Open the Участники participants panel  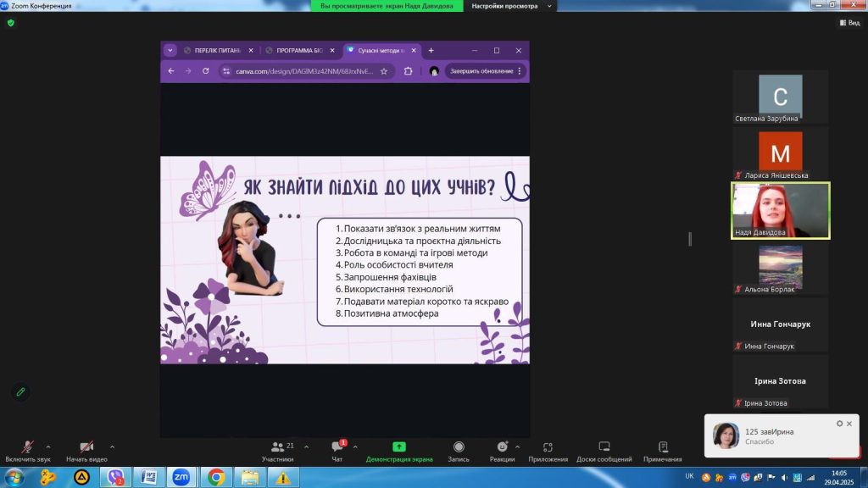point(278,452)
